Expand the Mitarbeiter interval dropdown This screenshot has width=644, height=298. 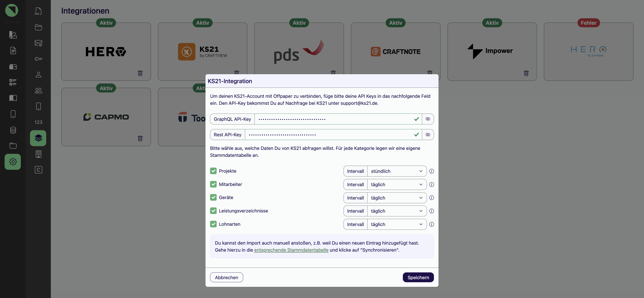click(x=397, y=185)
